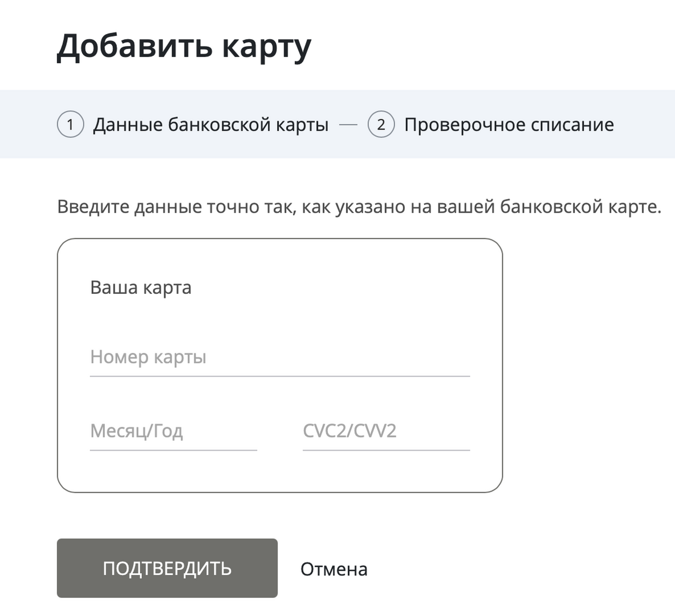Image resolution: width=675 pixels, height=616 pixels.
Task: Focus the "CVC2/CVV2" security code field
Action: point(386,431)
